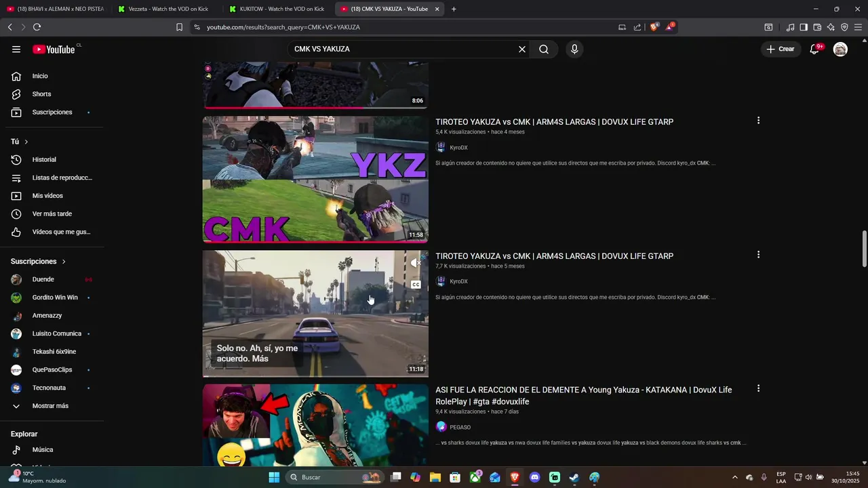
Task: Start voice search with the microphone
Action: point(574,49)
